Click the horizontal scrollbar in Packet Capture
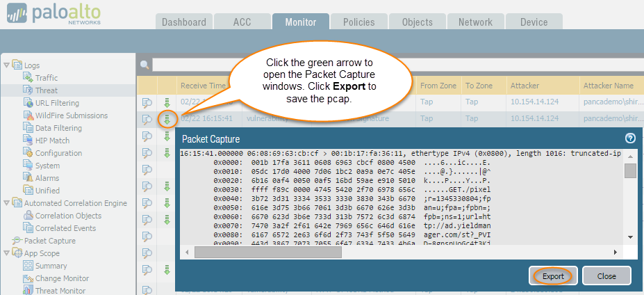 tap(268, 252)
